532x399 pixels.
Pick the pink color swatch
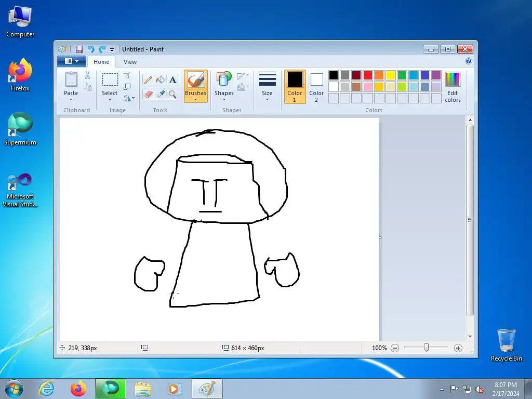pyautogui.click(x=368, y=87)
